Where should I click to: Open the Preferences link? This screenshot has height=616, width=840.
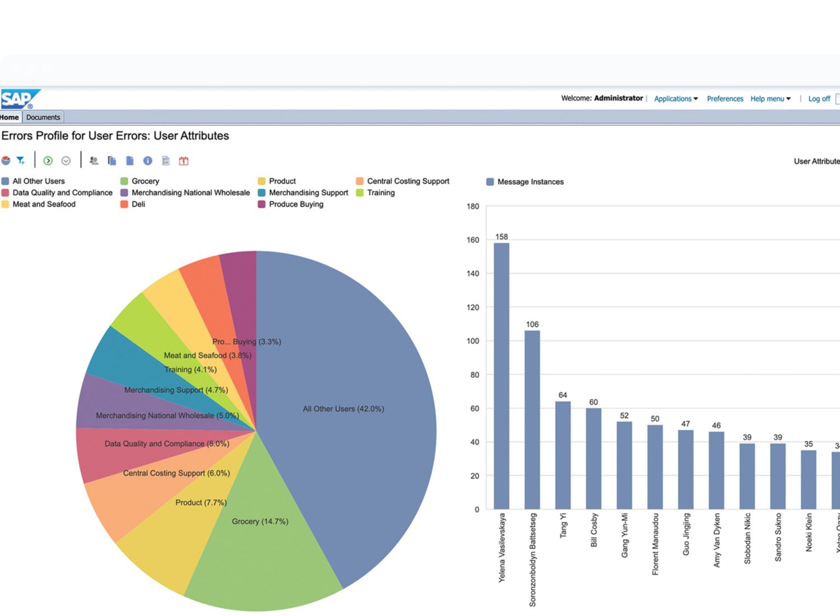pyautogui.click(x=725, y=99)
